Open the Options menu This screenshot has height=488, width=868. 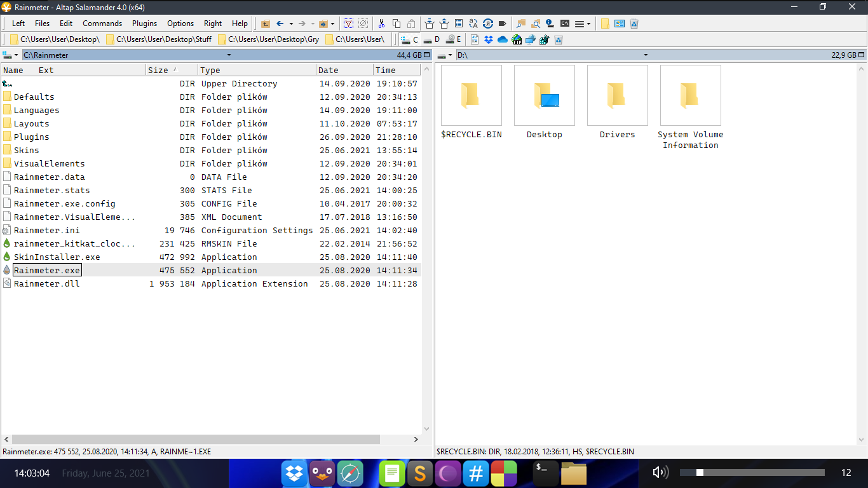point(180,24)
